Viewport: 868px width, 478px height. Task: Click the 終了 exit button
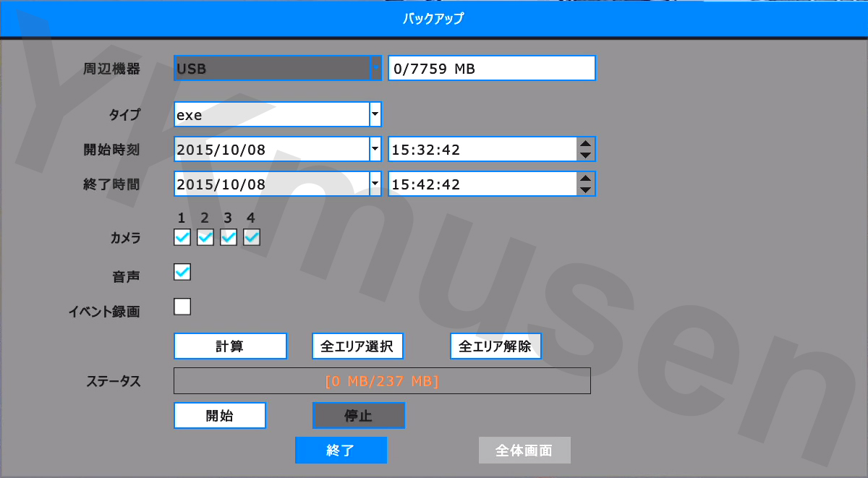pyautogui.click(x=341, y=450)
